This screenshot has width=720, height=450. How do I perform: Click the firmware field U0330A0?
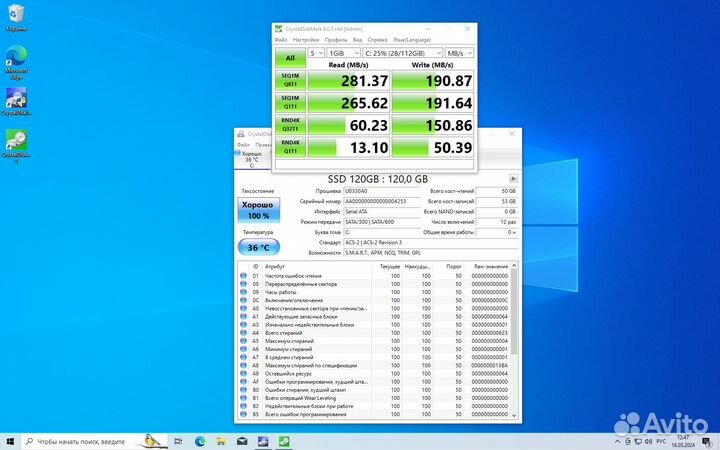click(382, 191)
